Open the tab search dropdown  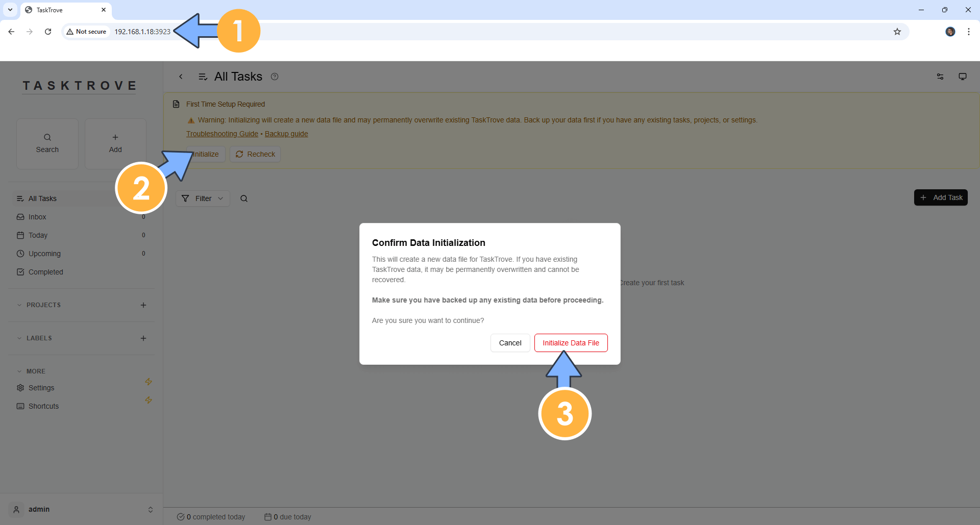pyautogui.click(x=10, y=10)
